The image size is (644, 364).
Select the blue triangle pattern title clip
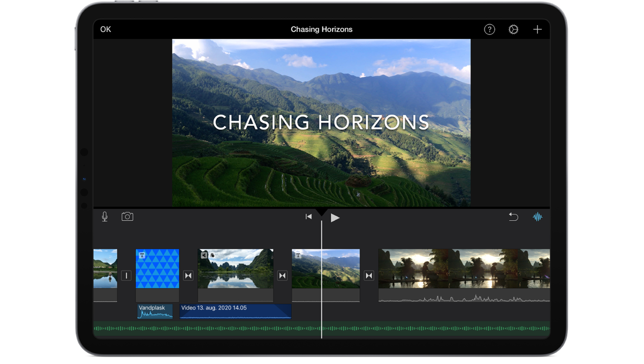[158, 269]
